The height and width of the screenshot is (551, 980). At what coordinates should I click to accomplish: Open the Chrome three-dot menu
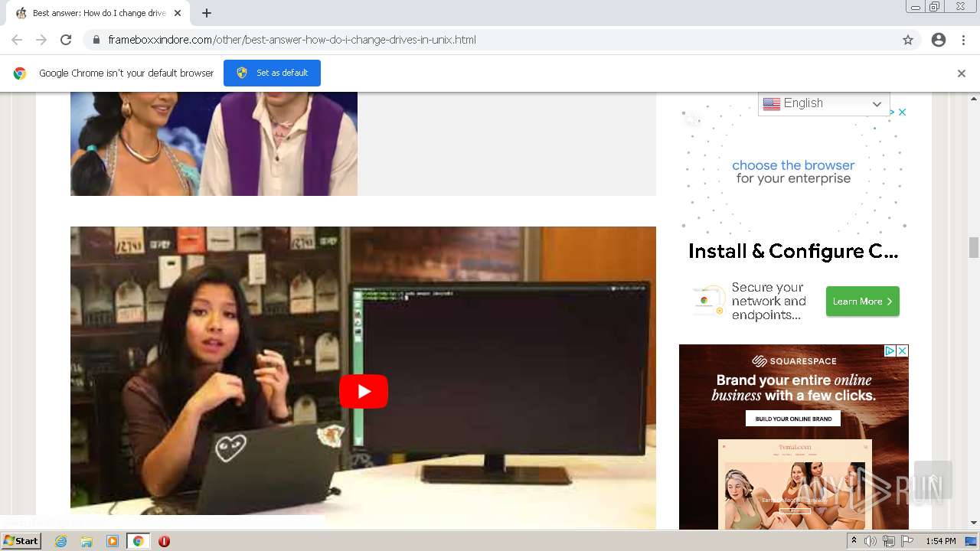coord(963,40)
